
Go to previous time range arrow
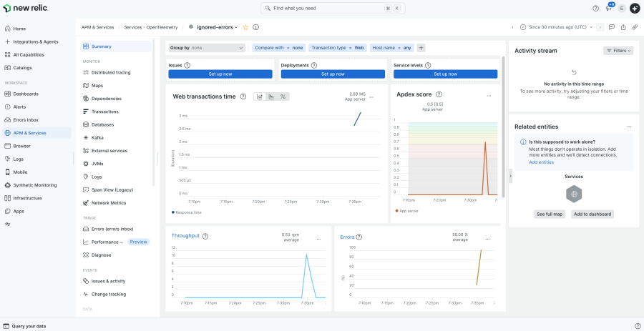pyautogui.click(x=512, y=27)
